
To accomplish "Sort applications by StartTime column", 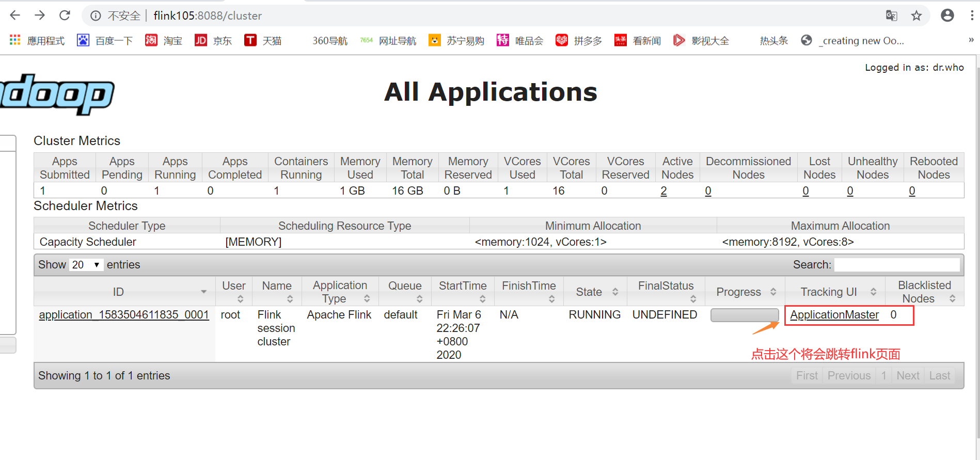I will pyautogui.click(x=463, y=292).
